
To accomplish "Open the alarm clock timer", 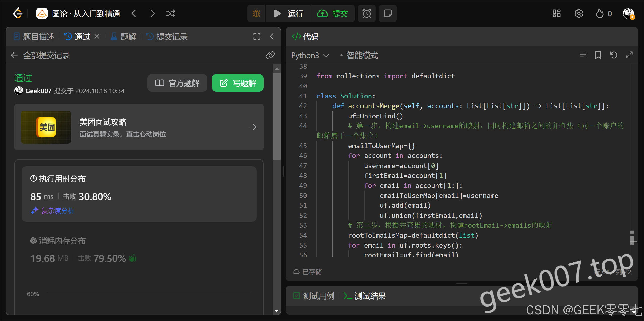I will [x=367, y=13].
